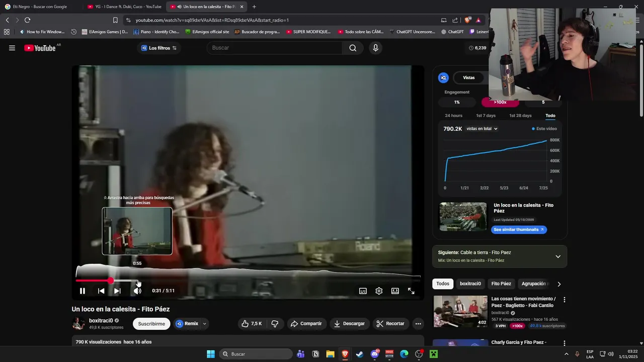This screenshot has width=644, height=362.
Task: Reload the page
Action: [27, 20]
